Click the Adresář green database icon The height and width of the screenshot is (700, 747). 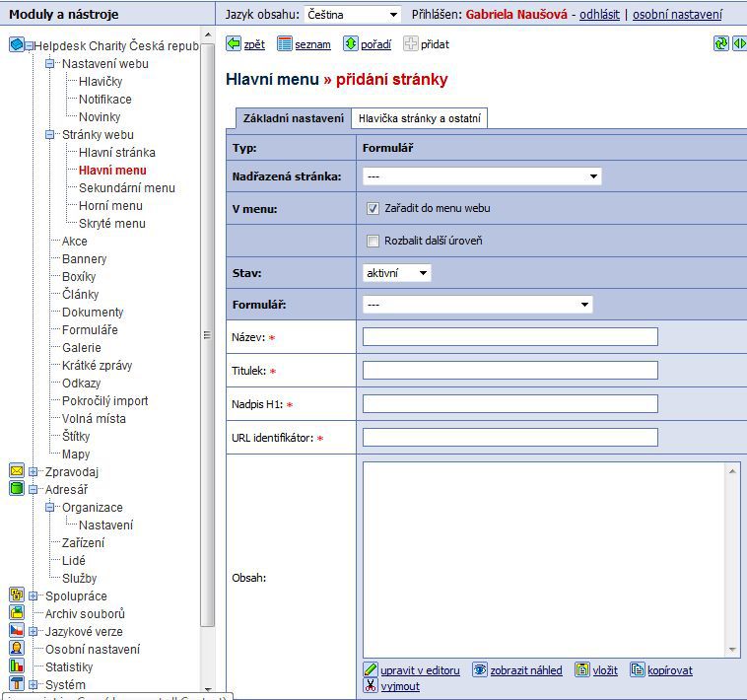click(x=17, y=488)
